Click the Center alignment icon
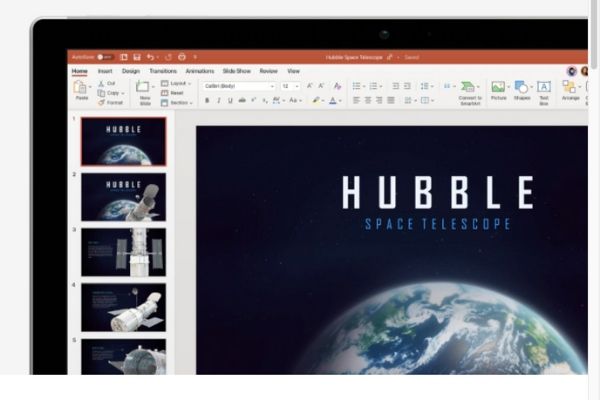 click(368, 100)
